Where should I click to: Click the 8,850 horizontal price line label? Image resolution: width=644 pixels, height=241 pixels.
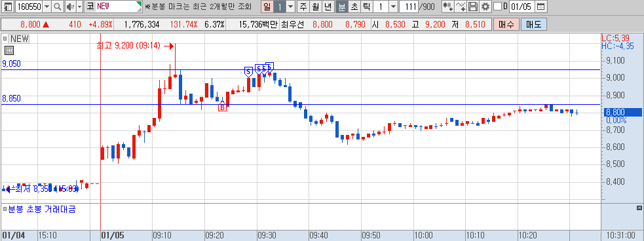tap(12, 98)
